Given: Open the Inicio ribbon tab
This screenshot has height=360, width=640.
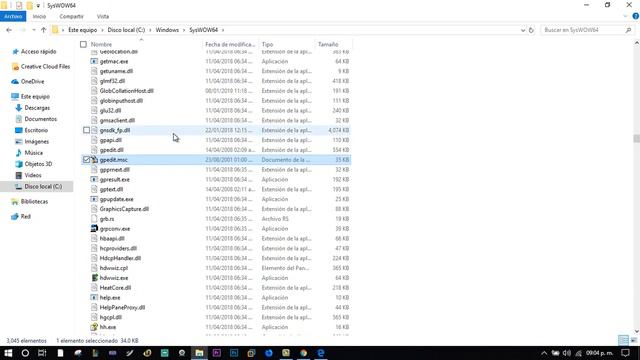Looking at the screenshot, I should 39,16.
